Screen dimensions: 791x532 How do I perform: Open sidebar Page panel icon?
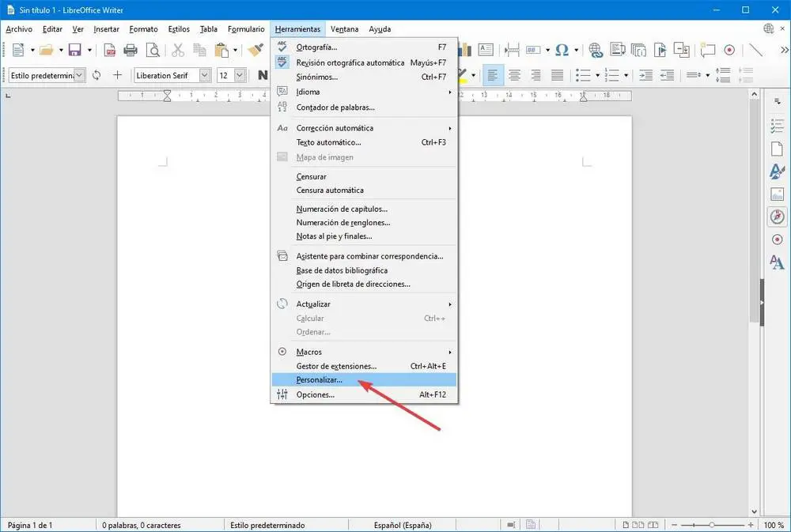click(x=777, y=149)
